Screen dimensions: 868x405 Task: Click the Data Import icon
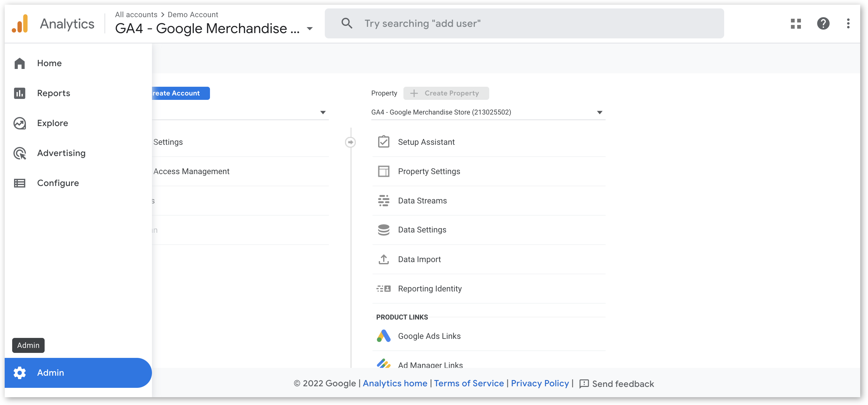[384, 259]
